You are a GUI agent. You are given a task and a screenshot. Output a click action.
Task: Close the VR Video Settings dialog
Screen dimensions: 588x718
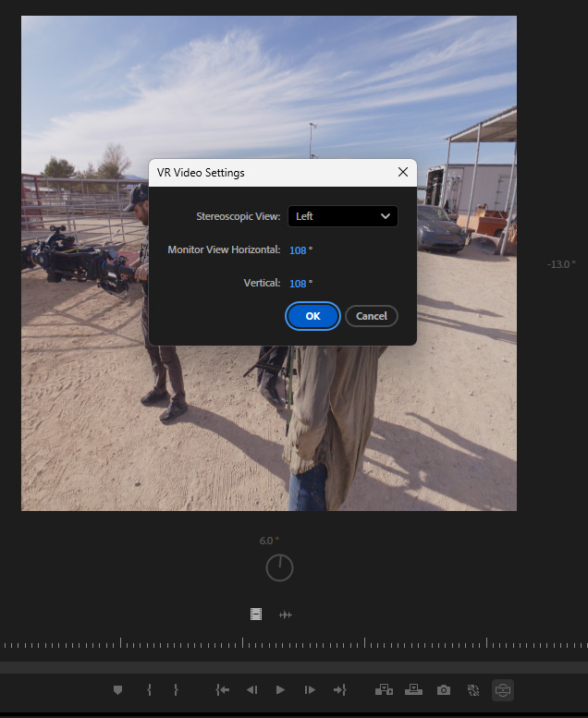403,172
